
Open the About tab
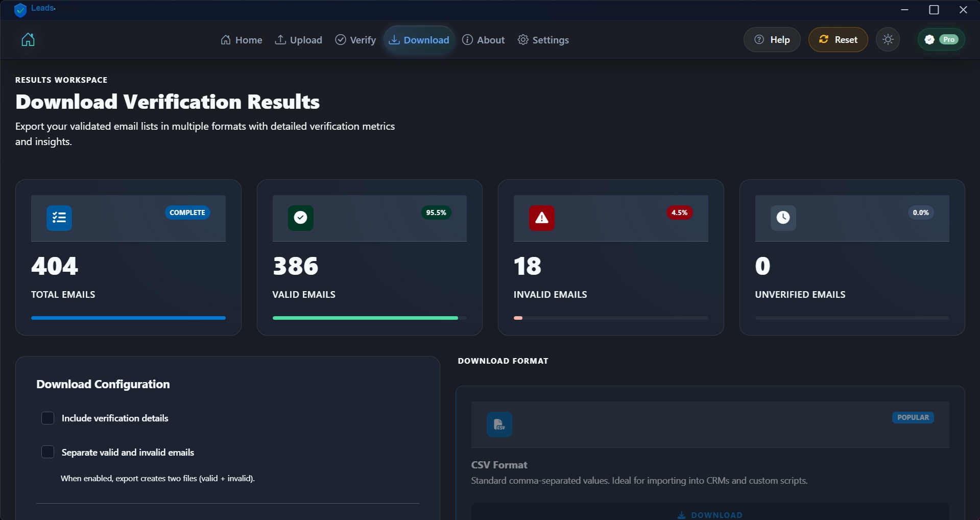click(483, 40)
